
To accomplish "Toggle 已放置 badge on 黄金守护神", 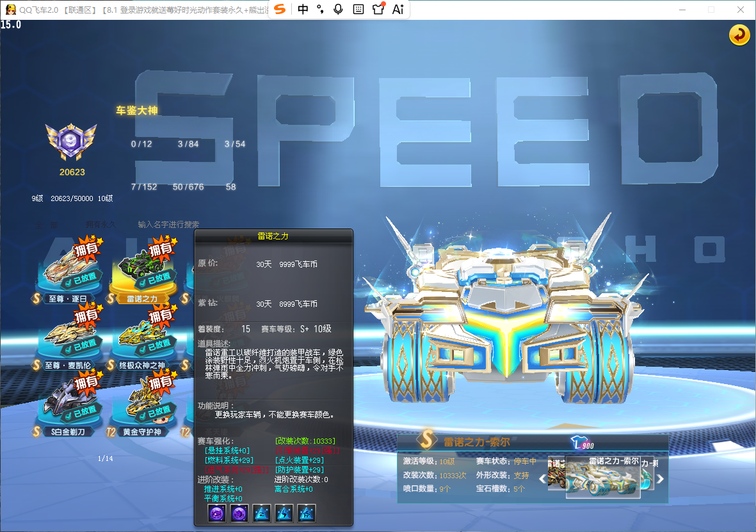I will [x=156, y=412].
